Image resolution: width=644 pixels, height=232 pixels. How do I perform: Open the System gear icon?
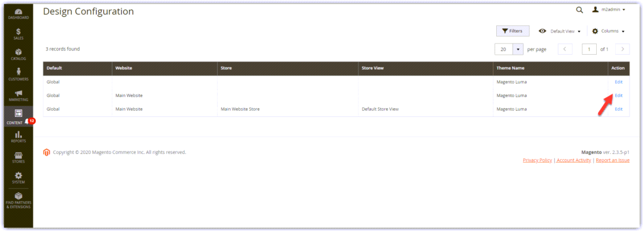18,175
